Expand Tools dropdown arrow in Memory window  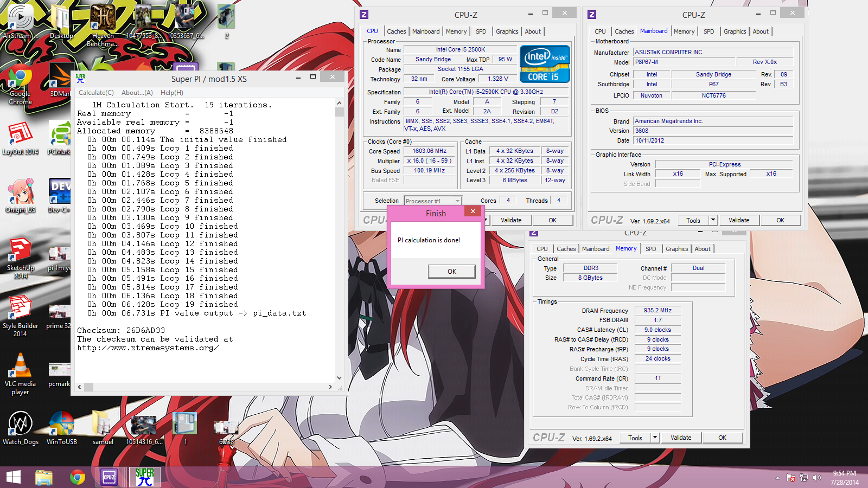click(x=655, y=438)
